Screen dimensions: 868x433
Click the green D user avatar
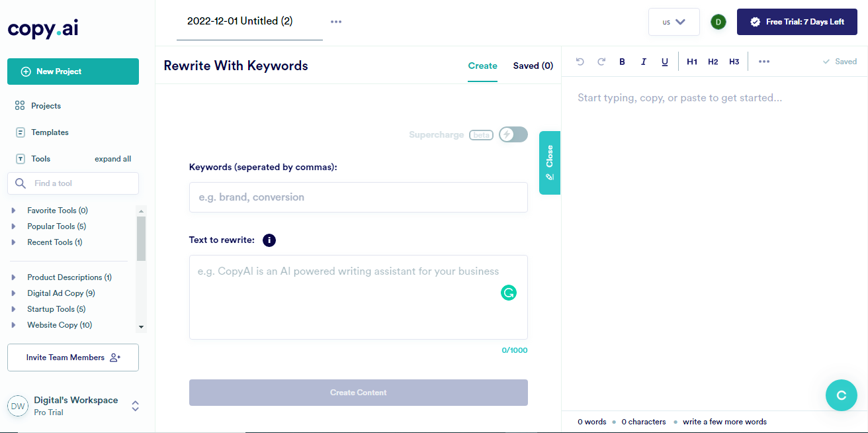[x=718, y=22]
